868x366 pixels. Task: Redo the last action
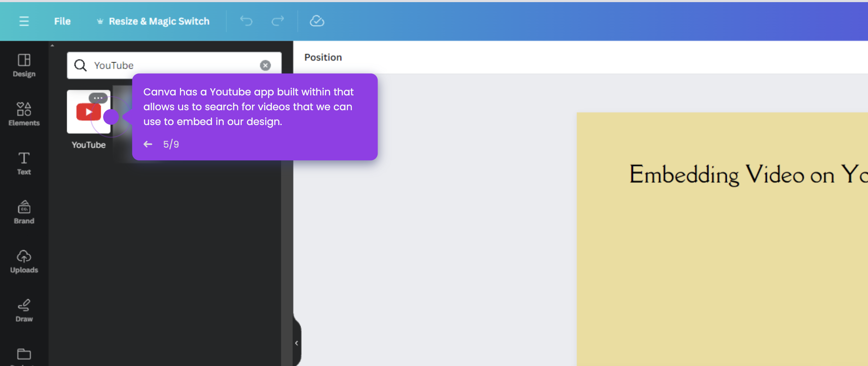[277, 21]
